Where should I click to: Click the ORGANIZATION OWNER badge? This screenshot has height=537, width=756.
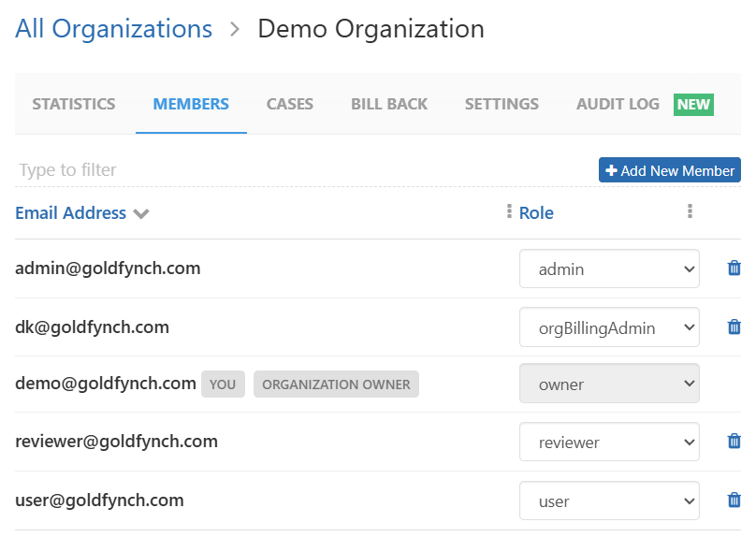click(336, 385)
